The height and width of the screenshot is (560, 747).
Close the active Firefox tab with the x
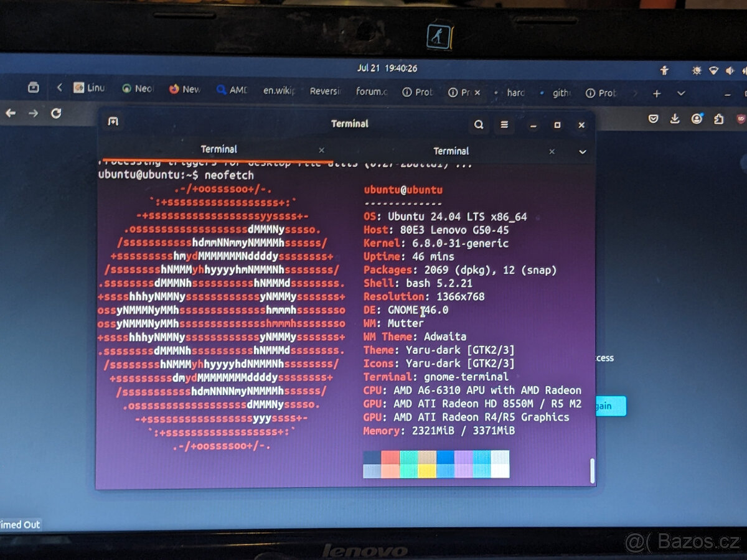click(x=477, y=93)
